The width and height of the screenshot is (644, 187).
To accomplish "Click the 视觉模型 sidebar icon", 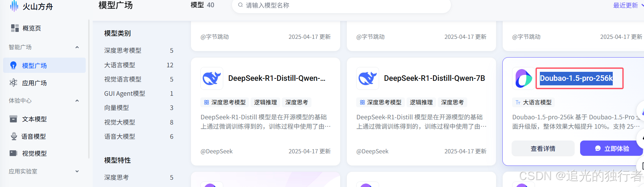I will click(x=13, y=153).
